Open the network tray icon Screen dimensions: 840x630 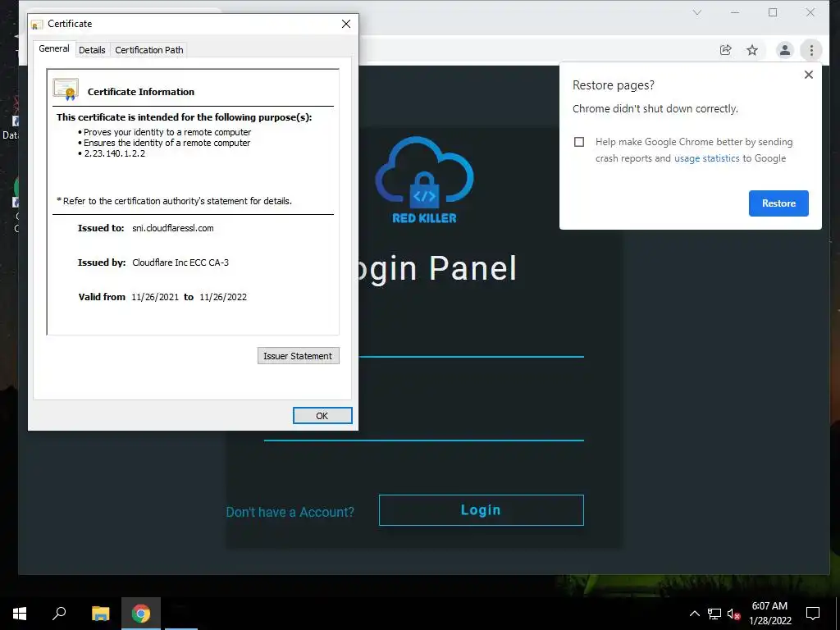point(714,614)
